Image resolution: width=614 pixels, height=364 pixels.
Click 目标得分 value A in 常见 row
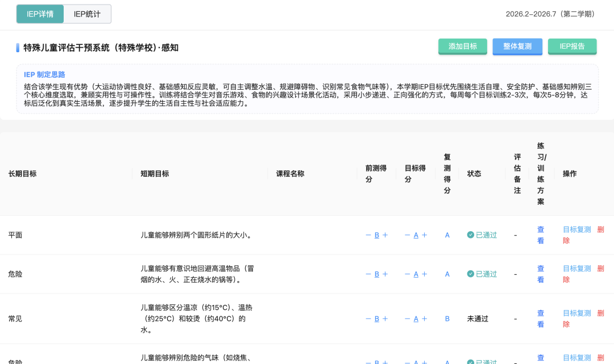pos(416,319)
